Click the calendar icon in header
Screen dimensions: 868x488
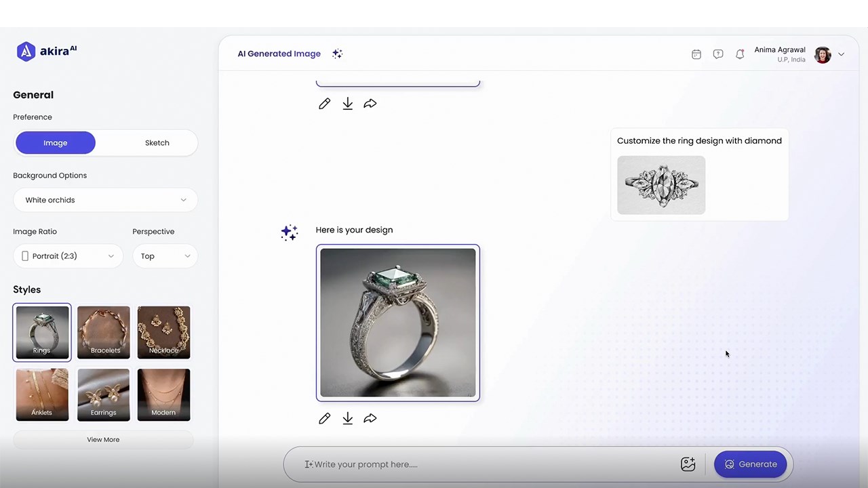[x=696, y=54]
